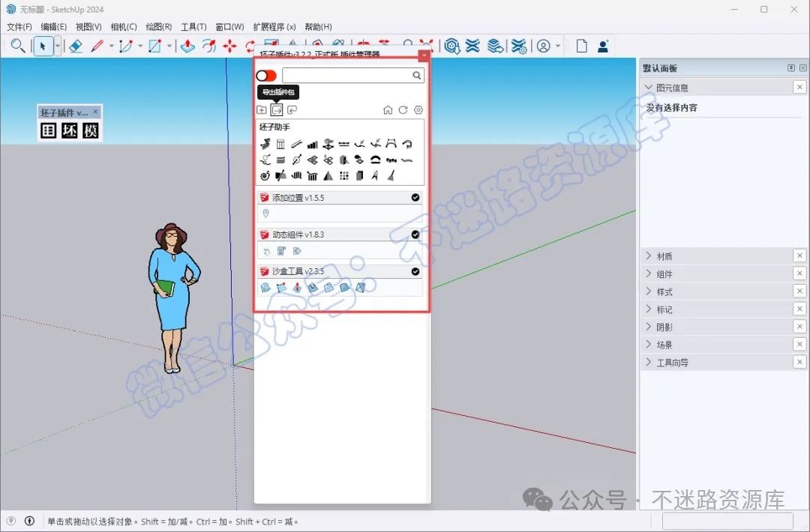This screenshot has width=810, height=532.
Task: Click the geolocation icon in status bar
Action: click(10, 522)
